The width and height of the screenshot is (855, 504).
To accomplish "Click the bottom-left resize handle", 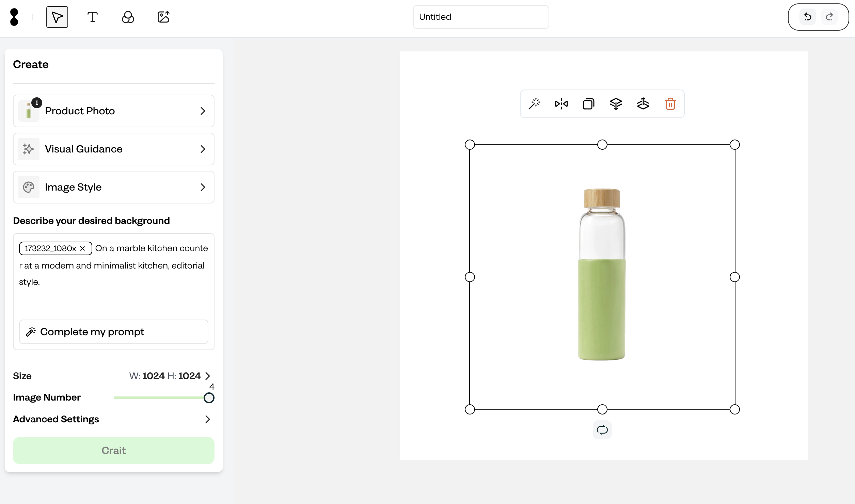I will click(470, 409).
